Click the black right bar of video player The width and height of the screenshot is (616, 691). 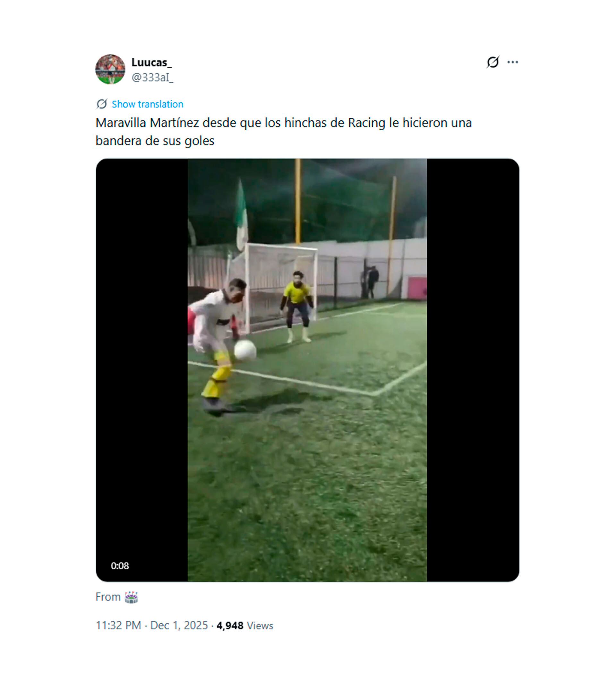[x=473, y=370]
